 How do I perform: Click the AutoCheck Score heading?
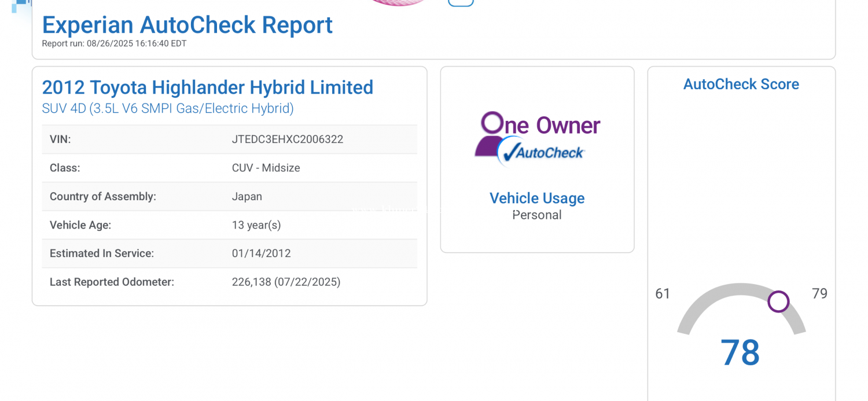click(x=741, y=84)
